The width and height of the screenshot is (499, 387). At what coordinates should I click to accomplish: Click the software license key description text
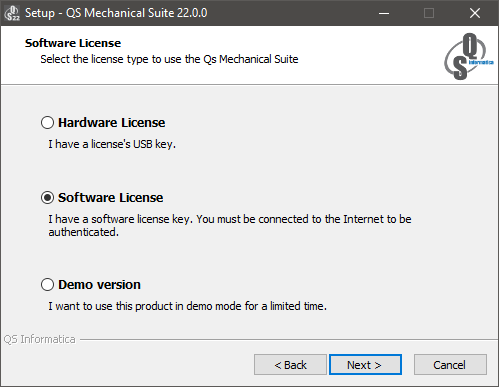pos(230,225)
